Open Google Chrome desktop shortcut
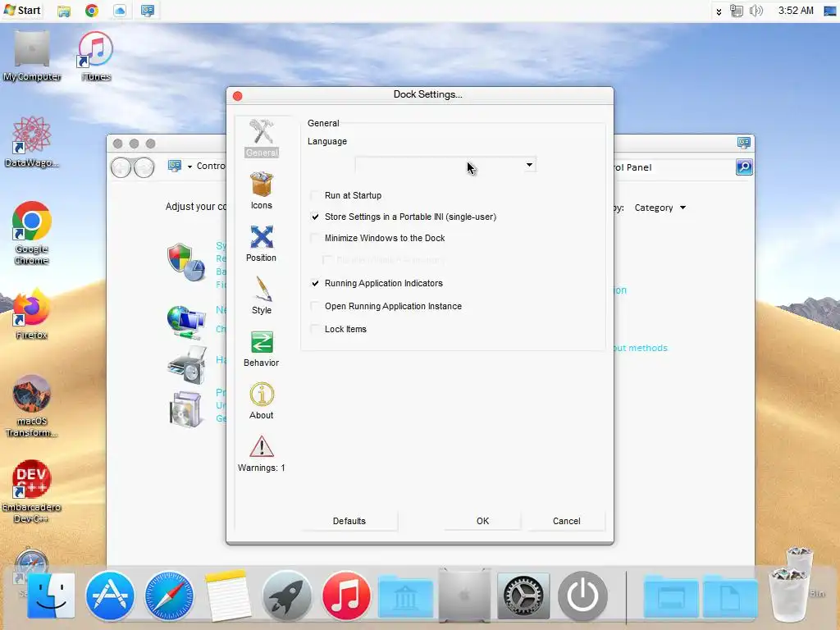 point(32,232)
